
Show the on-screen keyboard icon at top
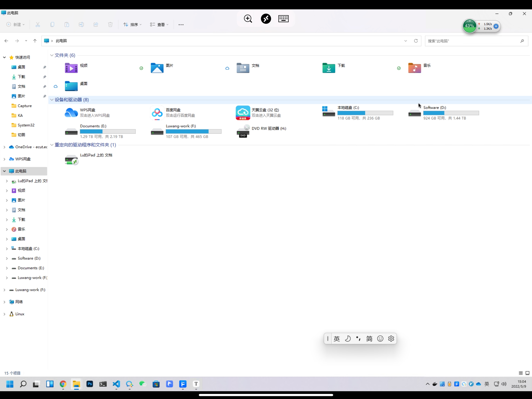(x=283, y=19)
